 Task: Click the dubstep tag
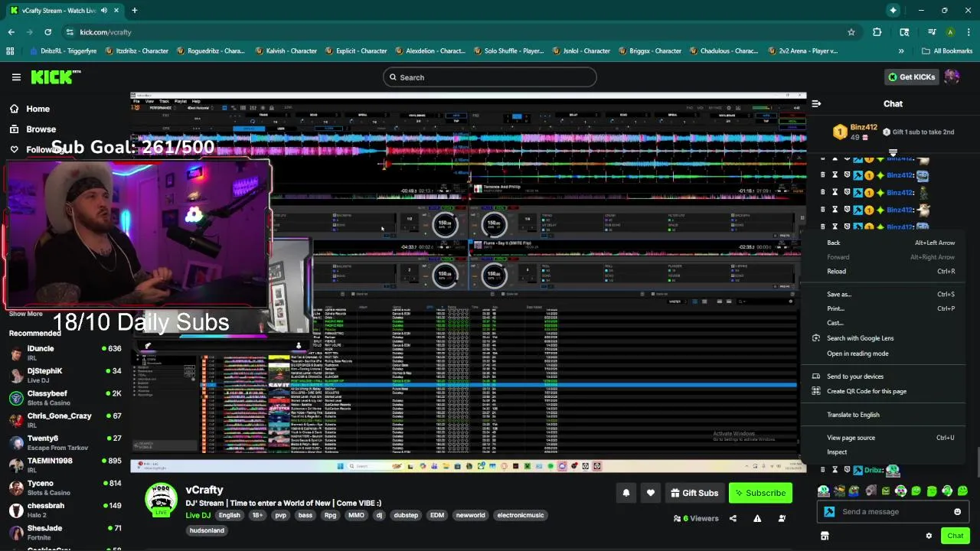point(406,515)
